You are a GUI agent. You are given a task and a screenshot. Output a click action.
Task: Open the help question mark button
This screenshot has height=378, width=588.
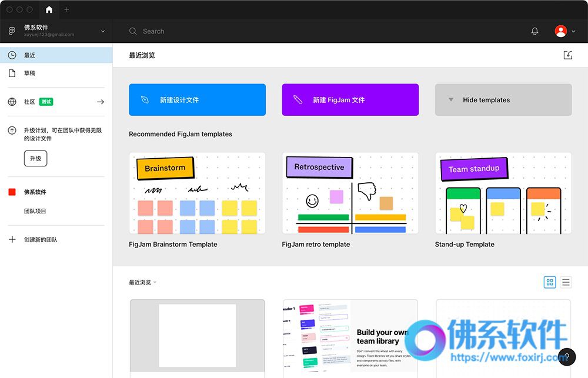coord(567,357)
